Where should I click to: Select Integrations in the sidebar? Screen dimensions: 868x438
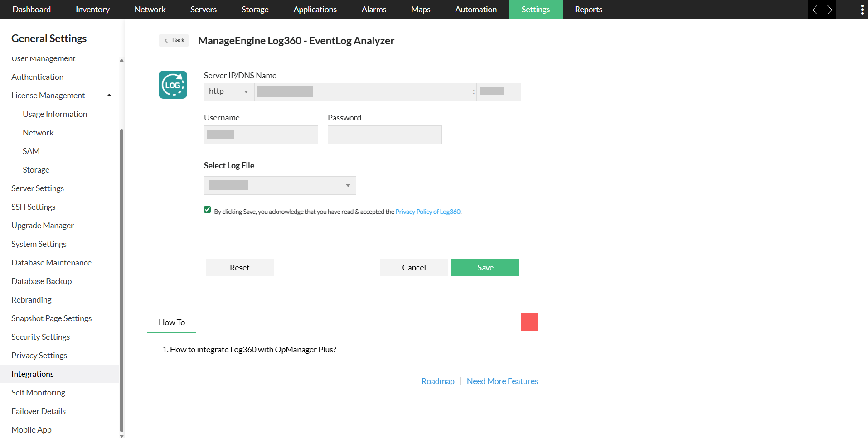pos(59,374)
